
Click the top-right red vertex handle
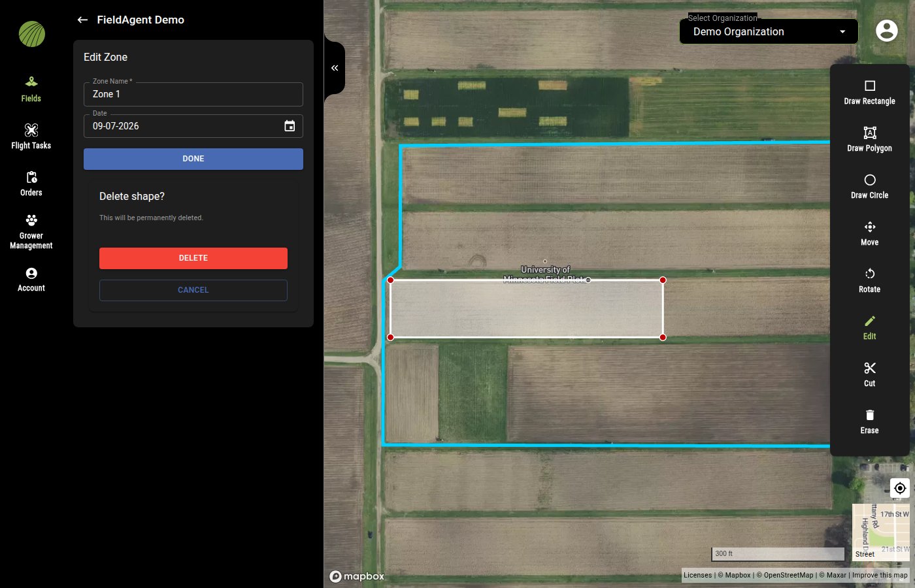[x=663, y=280]
